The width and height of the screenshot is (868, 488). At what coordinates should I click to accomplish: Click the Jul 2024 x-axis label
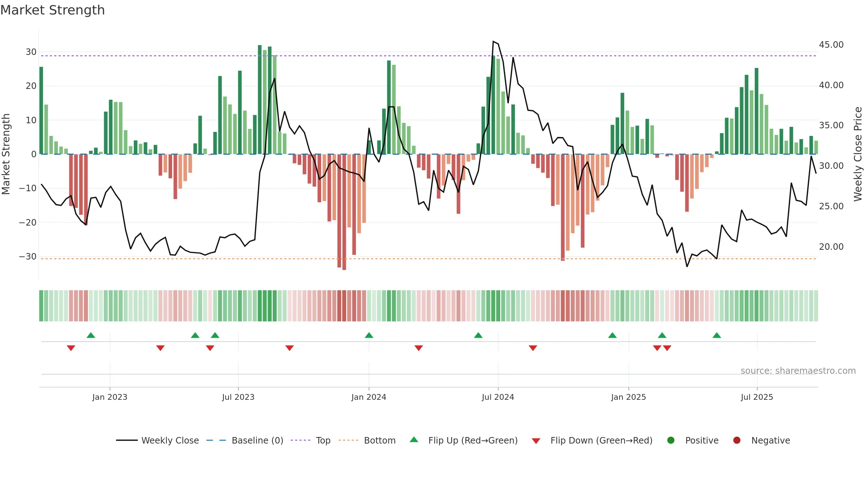pos(498,397)
